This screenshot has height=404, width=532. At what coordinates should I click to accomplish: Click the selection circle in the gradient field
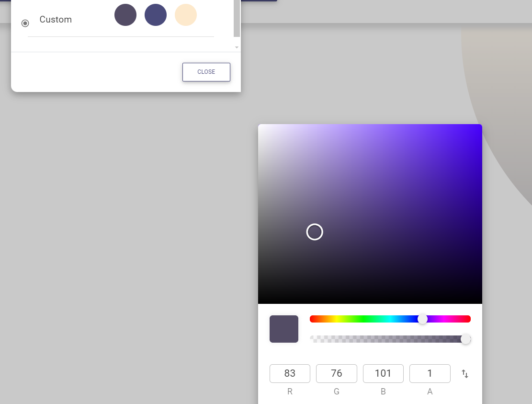pos(315,232)
